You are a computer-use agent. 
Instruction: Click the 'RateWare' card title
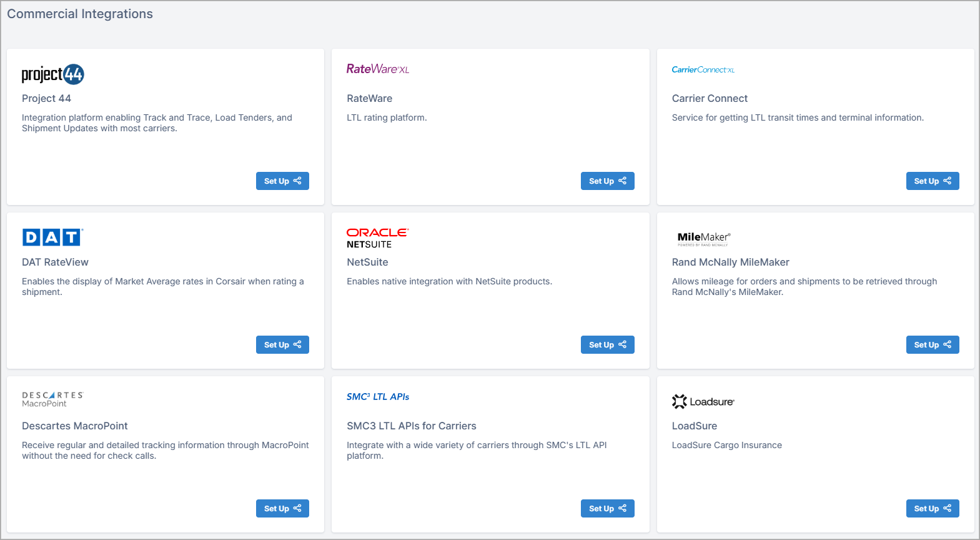(370, 98)
